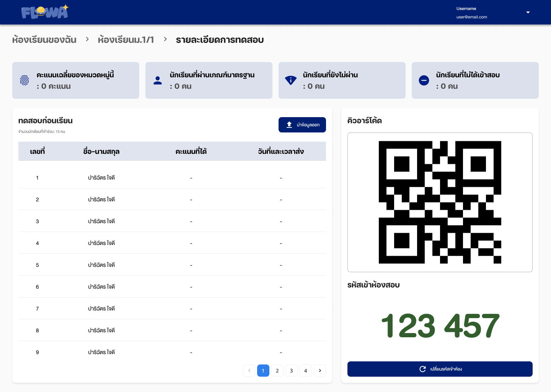Click the Username label in header
The height and width of the screenshot is (392, 551).
[x=466, y=8]
